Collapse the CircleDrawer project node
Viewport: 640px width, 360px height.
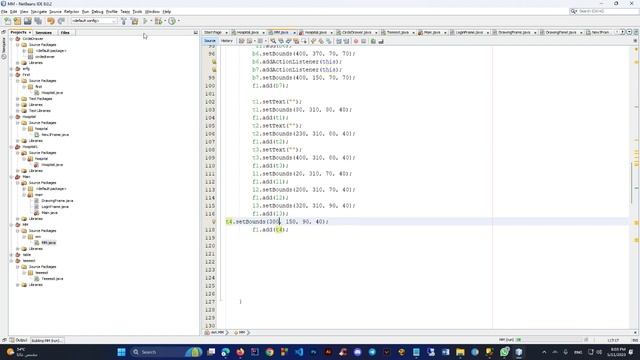coord(11,39)
